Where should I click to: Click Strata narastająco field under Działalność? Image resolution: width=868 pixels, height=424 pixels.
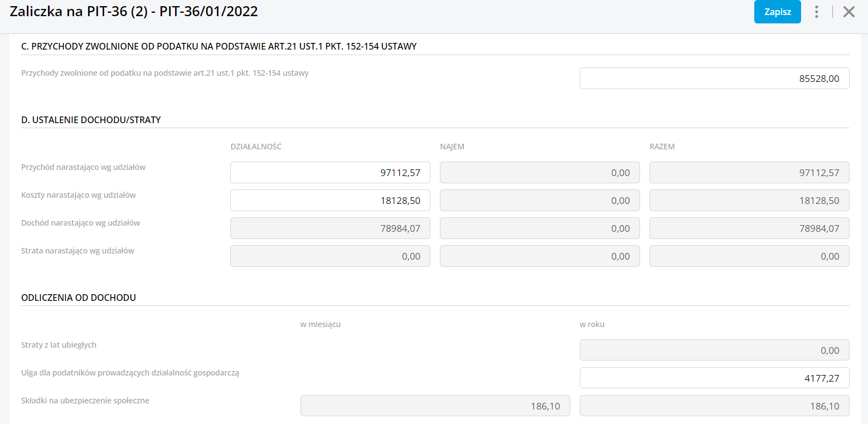pyautogui.click(x=330, y=256)
